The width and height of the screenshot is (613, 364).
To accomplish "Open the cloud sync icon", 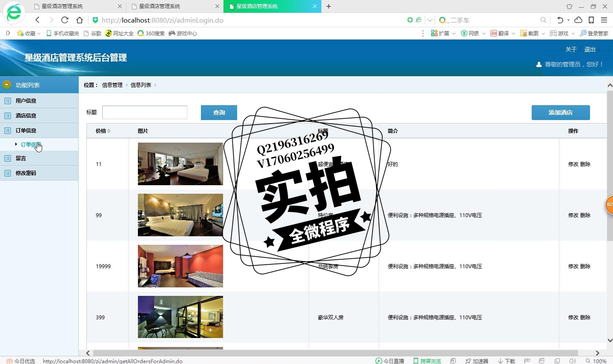I will pos(579,20).
